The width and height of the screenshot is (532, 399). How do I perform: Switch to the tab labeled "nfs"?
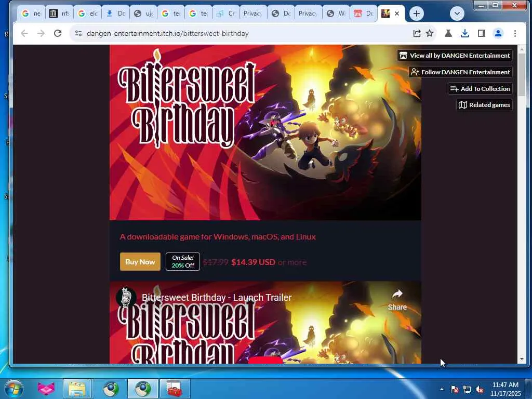click(x=59, y=14)
